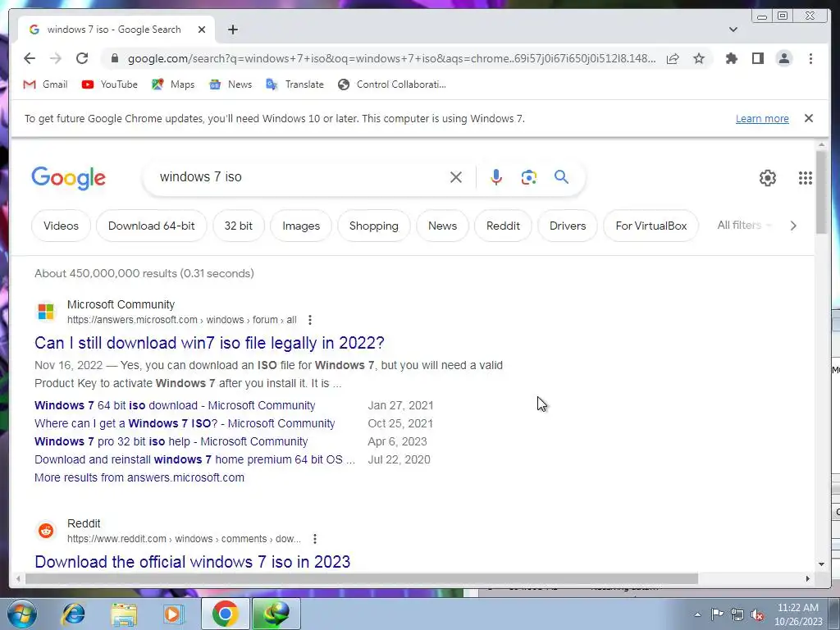Open 'Where can I get a Windows 7 ISO?'
The image size is (840, 630).
pyautogui.click(x=185, y=424)
